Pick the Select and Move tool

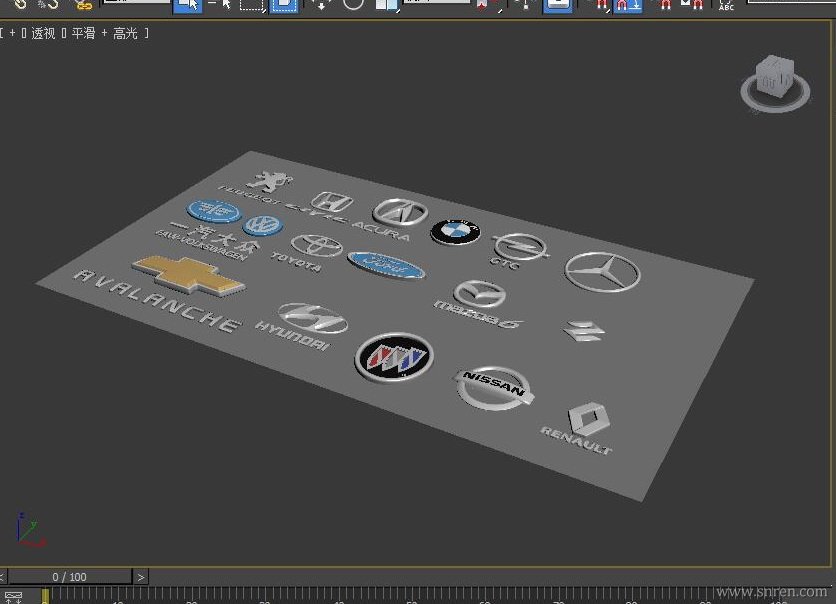(322, 5)
